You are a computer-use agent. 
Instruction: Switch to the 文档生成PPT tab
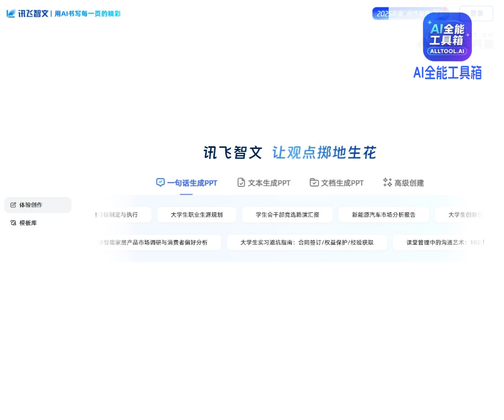coord(337,183)
